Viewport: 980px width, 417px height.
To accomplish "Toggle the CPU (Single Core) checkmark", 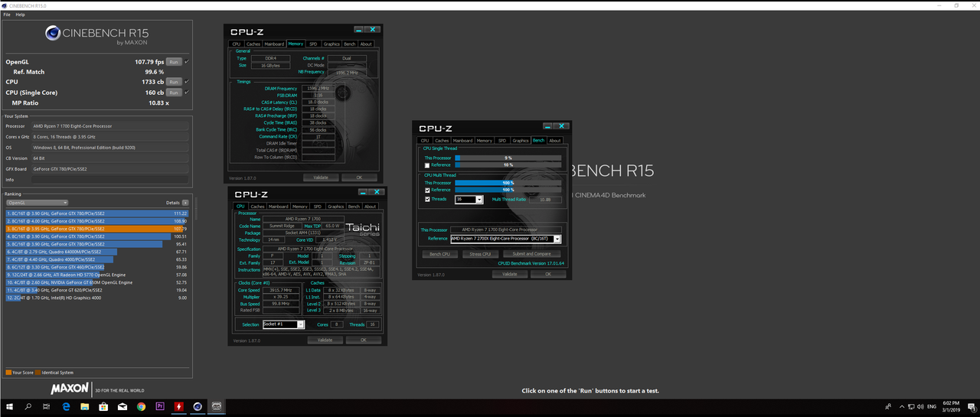I will 187,93.
